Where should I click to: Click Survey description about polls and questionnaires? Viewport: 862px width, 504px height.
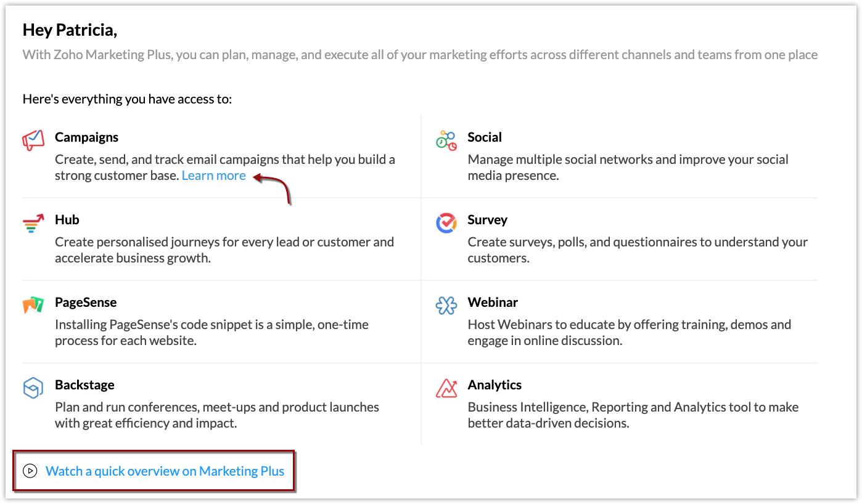(x=638, y=250)
